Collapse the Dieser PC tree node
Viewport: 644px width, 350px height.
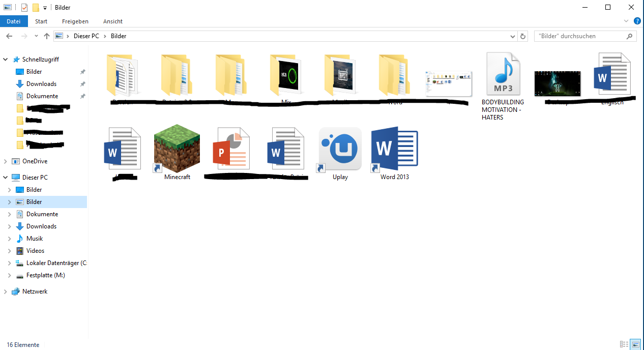click(x=5, y=177)
